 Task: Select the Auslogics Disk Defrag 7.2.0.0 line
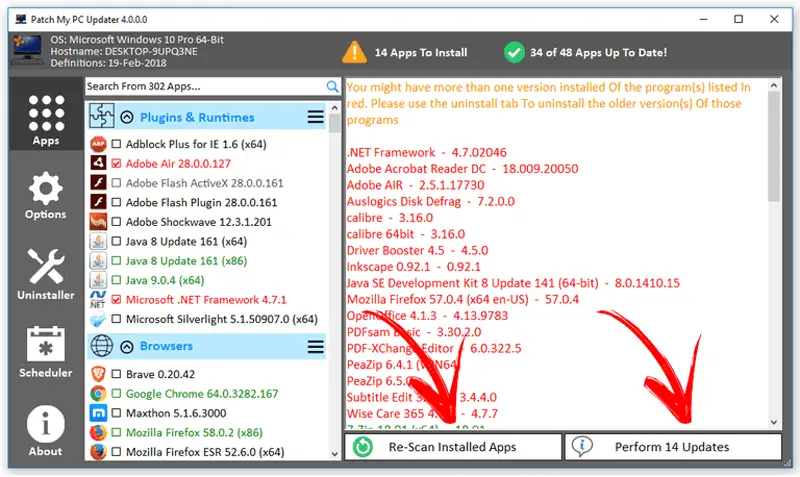431,202
